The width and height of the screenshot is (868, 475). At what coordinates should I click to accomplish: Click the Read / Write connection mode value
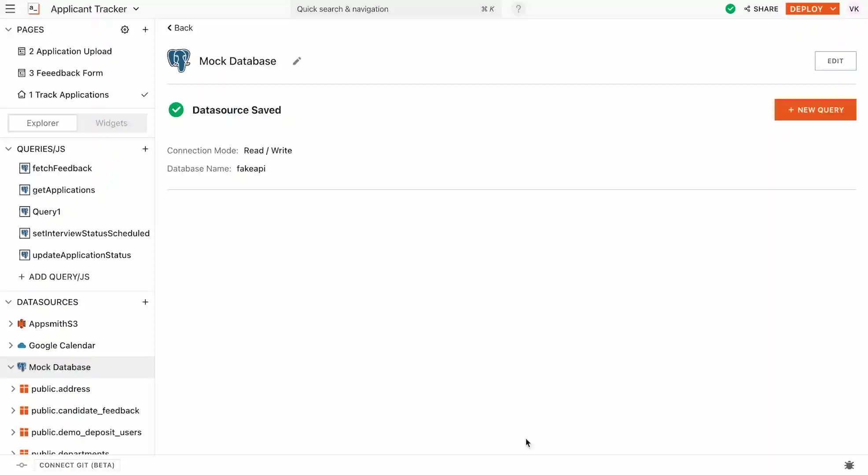[268, 150]
